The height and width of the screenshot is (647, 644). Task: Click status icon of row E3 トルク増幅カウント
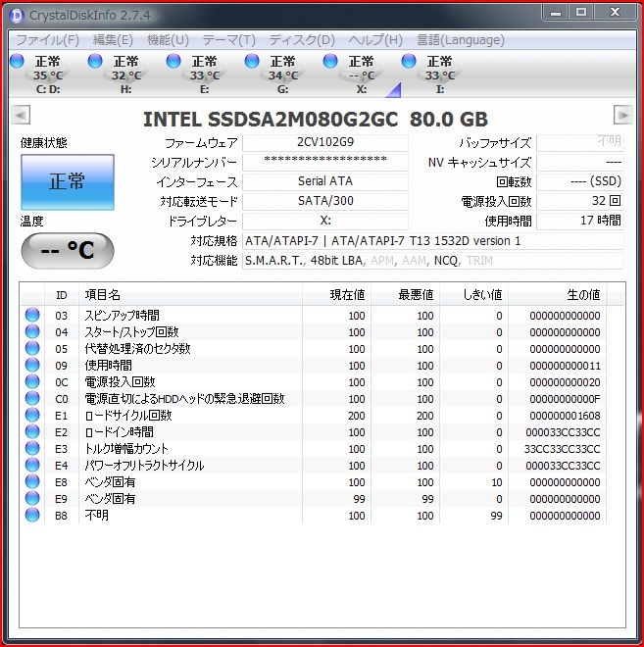tap(32, 448)
